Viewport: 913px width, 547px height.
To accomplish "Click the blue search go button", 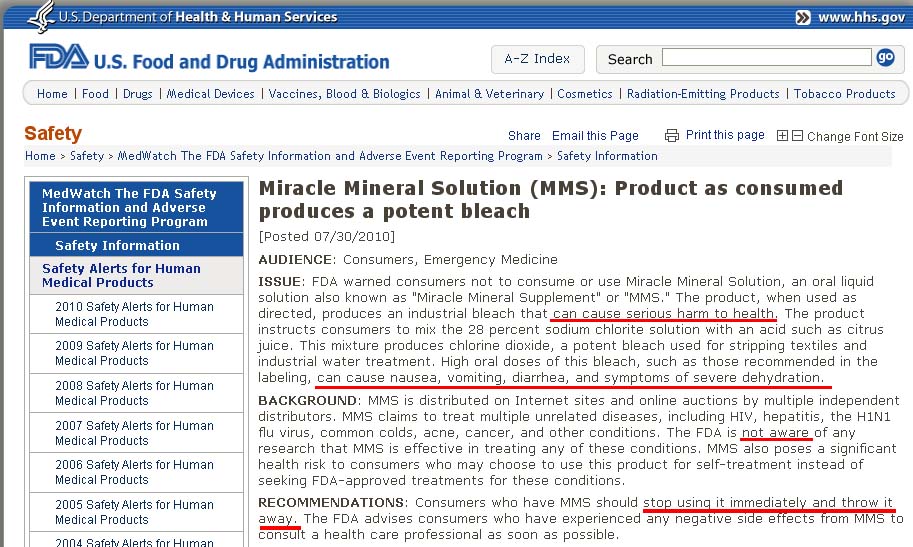I will point(885,58).
